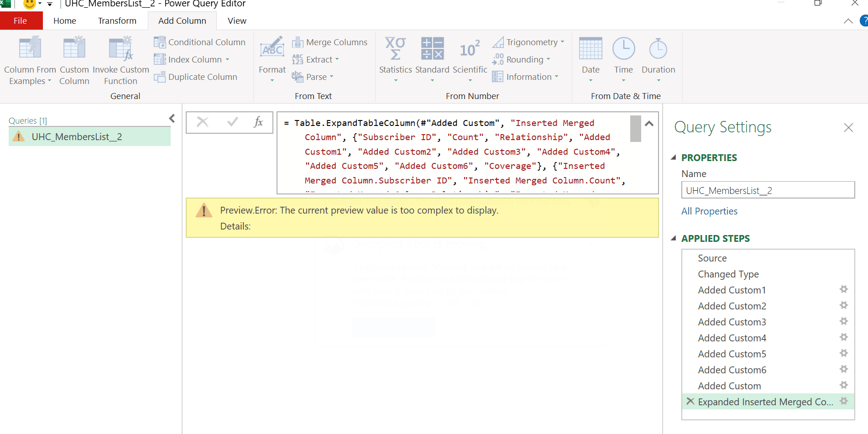Image resolution: width=868 pixels, height=434 pixels.
Task: Open settings gear for Added Custom2
Action: pyautogui.click(x=844, y=305)
